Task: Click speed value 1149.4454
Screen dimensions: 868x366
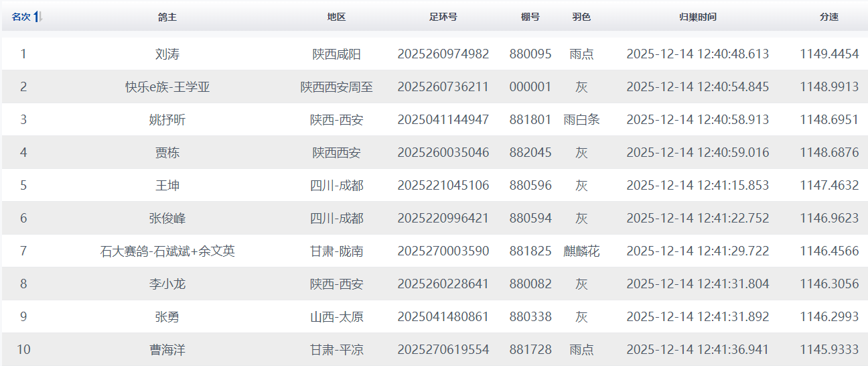Action: coord(828,54)
